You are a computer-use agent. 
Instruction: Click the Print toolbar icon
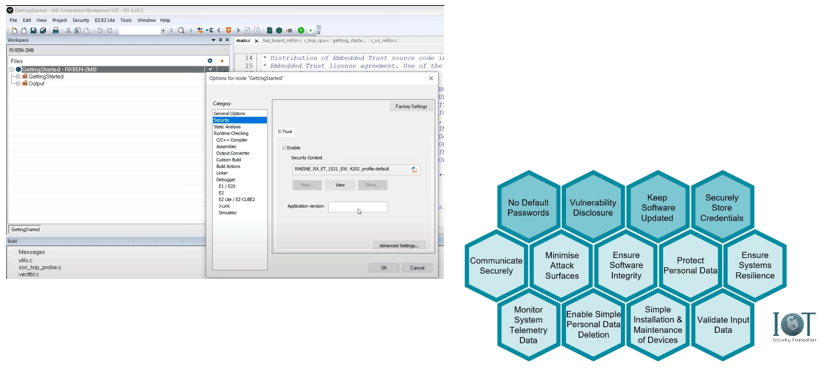pos(55,31)
